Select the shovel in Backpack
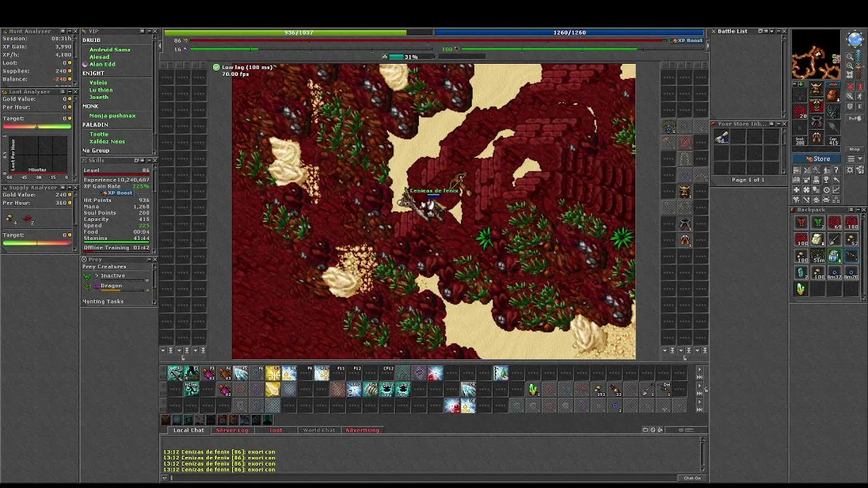This screenshot has height=488, width=868. point(834,239)
